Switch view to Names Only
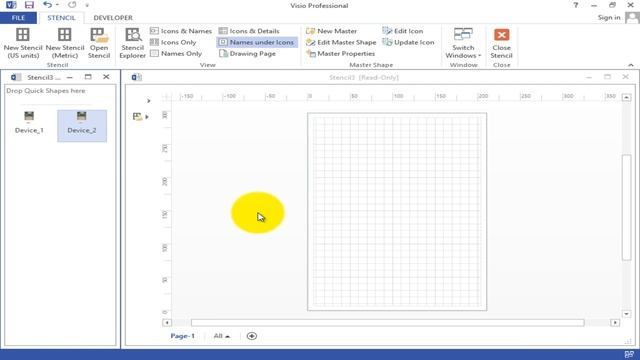The height and width of the screenshot is (360, 640). click(x=176, y=53)
